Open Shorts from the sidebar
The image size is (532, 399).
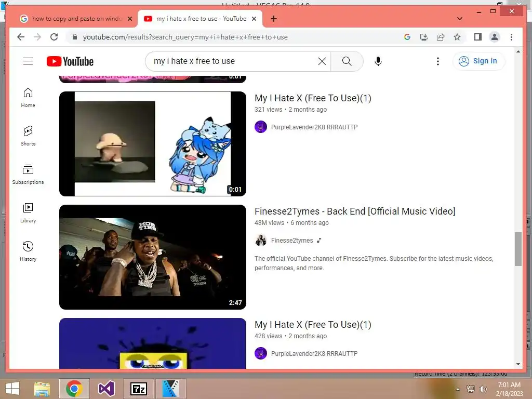pyautogui.click(x=28, y=136)
